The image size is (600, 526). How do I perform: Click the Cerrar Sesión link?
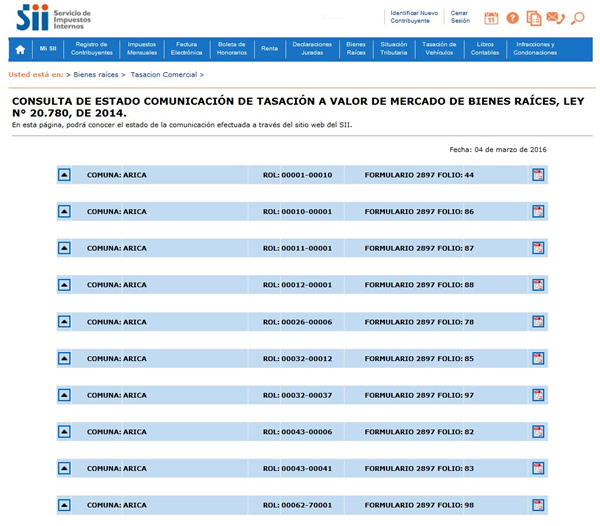tap(460, 17)
